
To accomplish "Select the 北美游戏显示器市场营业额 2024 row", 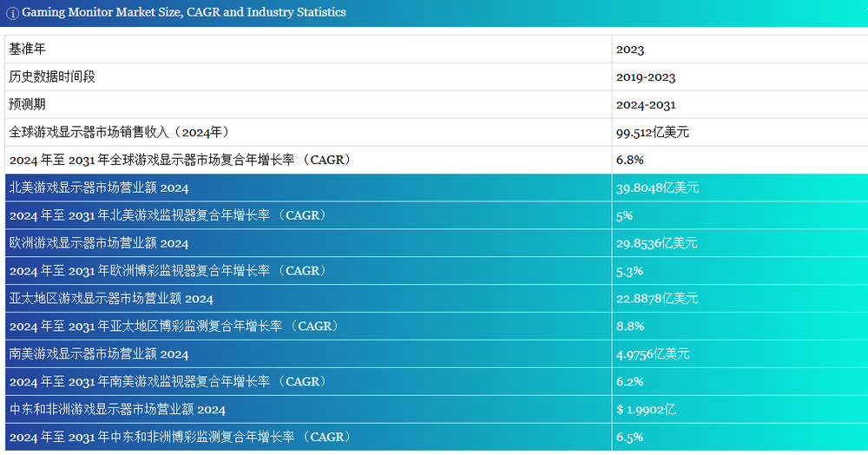I will pyautogui.click(x=99, y=188).
